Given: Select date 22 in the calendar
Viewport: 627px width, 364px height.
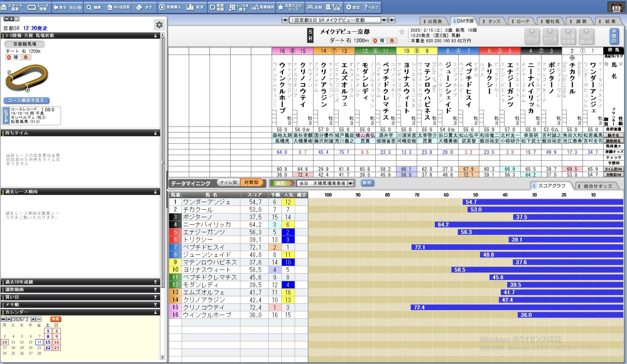Looking at the screenshot, I should 48,348.
